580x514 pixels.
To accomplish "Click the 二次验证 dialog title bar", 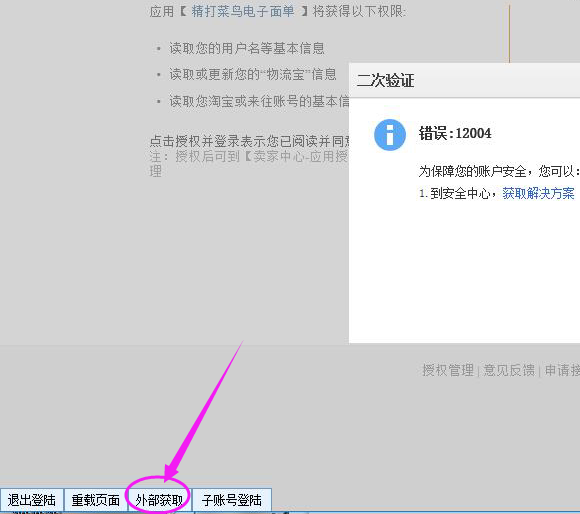I will tap(465, 80).
